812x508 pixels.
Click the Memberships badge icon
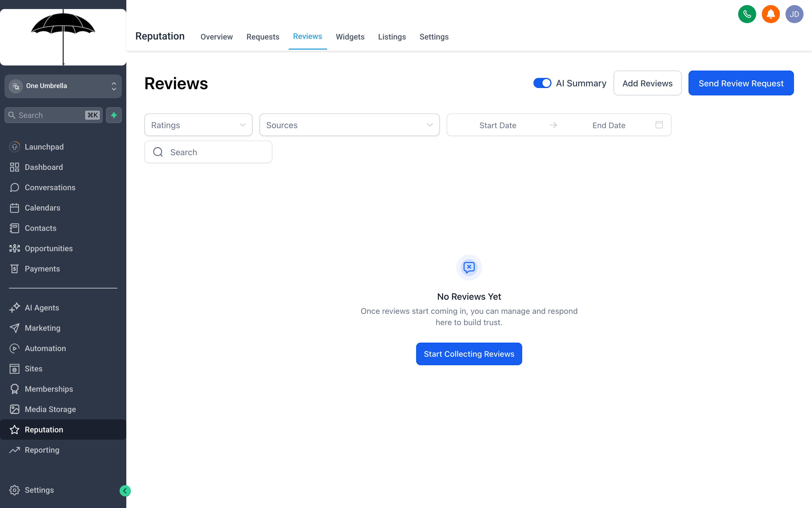[x=14, y=389]
